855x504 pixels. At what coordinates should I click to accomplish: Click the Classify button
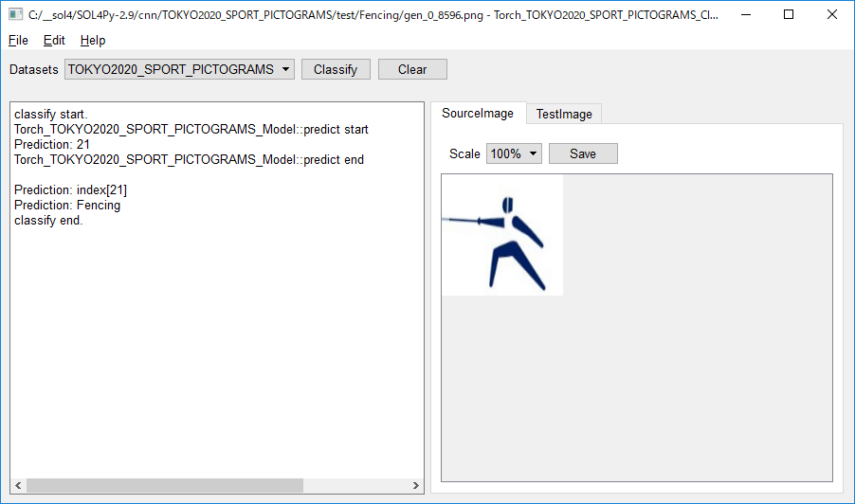click(x=336, y=69)
